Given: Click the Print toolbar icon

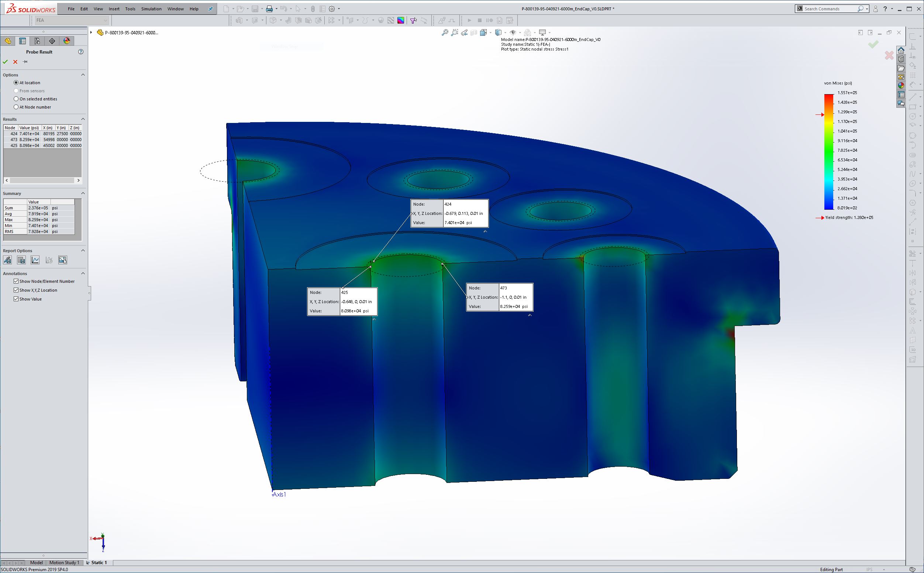Looking at the screenshot, I should click(269, 9).
